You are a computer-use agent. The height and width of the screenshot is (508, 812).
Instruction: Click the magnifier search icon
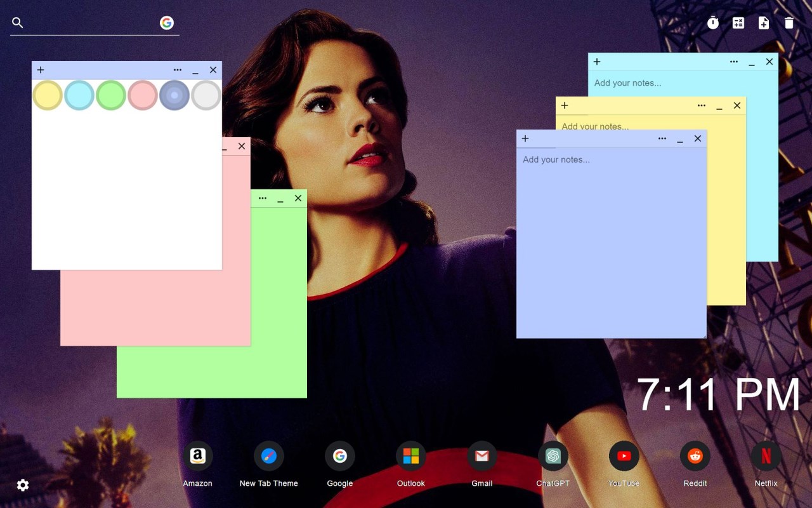(x=18, y=23)
